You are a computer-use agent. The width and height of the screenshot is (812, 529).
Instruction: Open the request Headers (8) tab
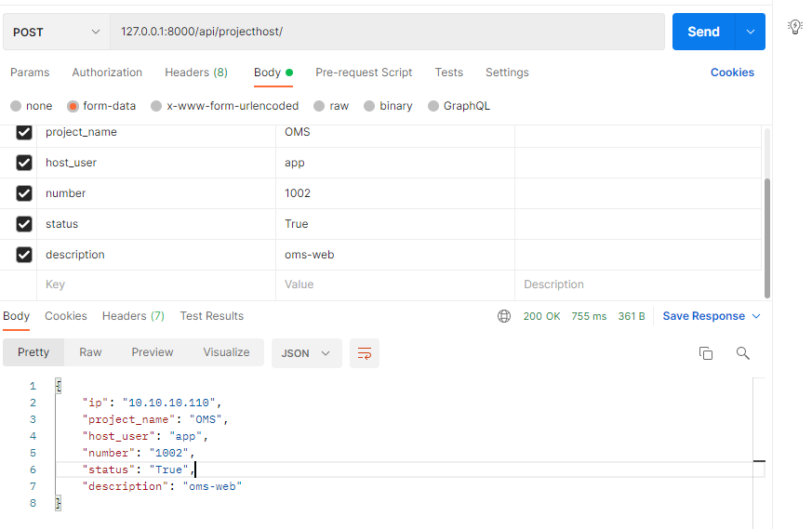196,73
